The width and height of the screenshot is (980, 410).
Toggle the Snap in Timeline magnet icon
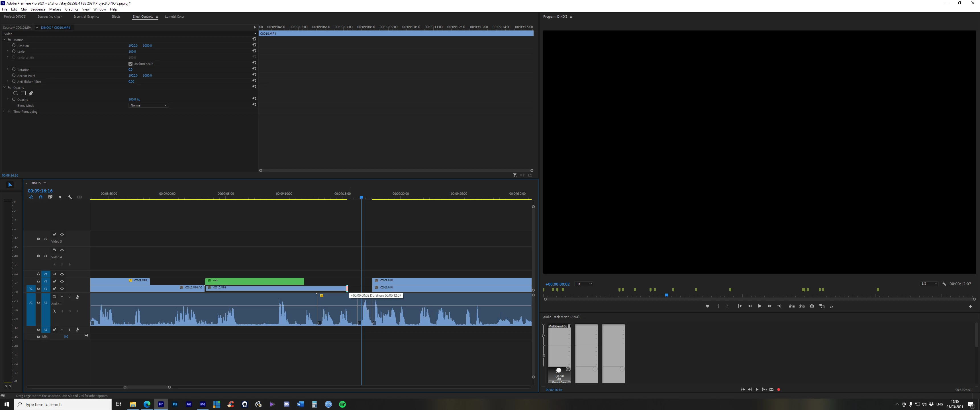[x=41, y=197]
